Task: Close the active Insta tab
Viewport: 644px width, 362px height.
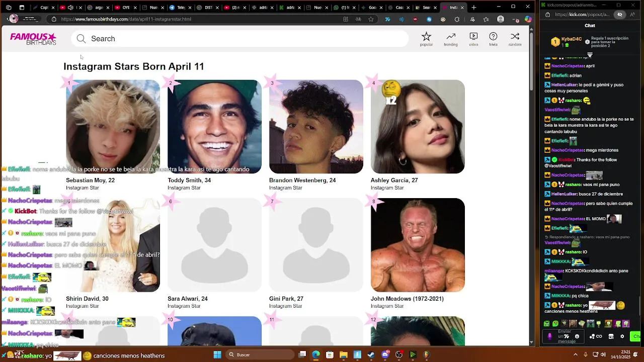Action: tap(462, 8)
